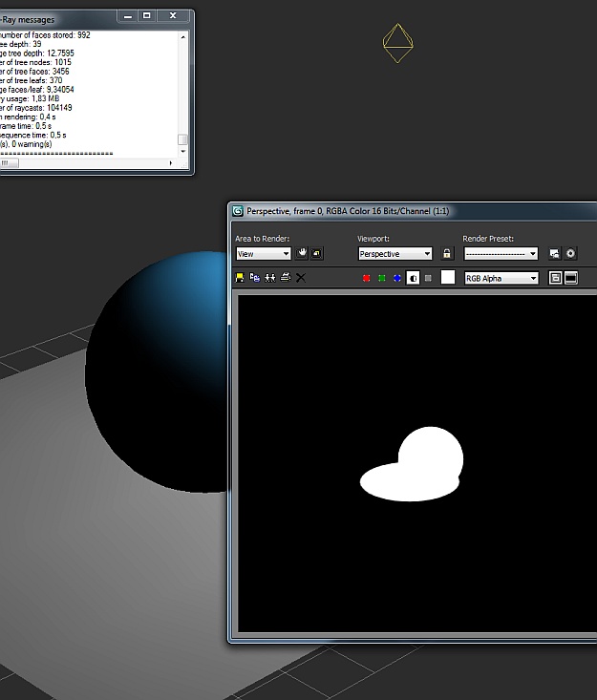Viewport: 597px width, 700px height.
Task: Click the white color swatch
Action: (448, 277)
